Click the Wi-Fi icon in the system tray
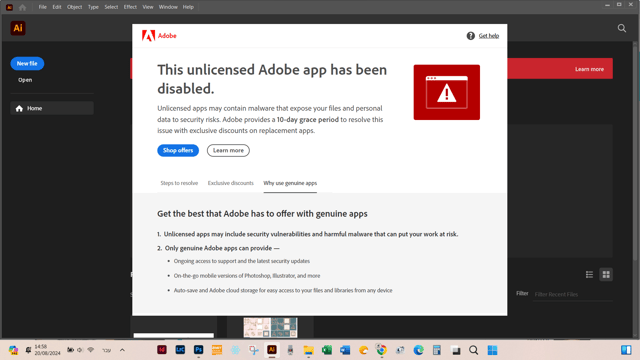This screenshot has height=360, width=640. coord(91,350)
